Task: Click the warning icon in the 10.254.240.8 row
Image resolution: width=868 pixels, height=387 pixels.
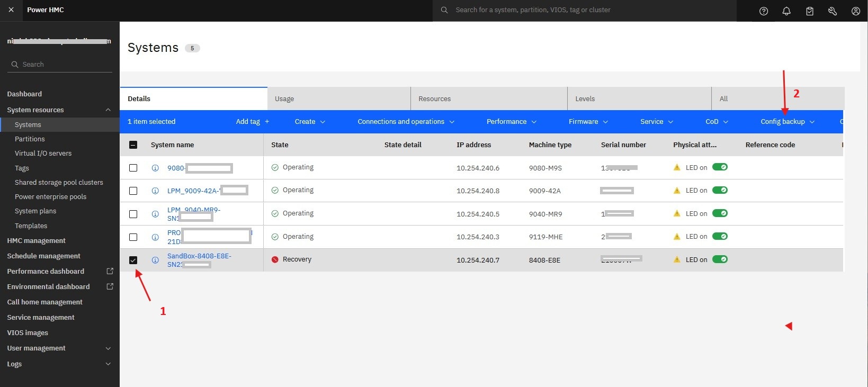Action: point(677,191)
